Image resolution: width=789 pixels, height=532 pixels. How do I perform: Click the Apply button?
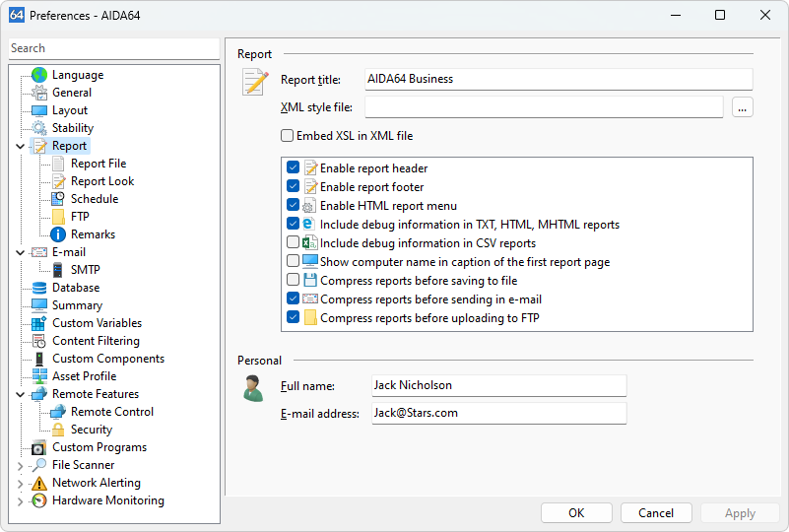740,513
